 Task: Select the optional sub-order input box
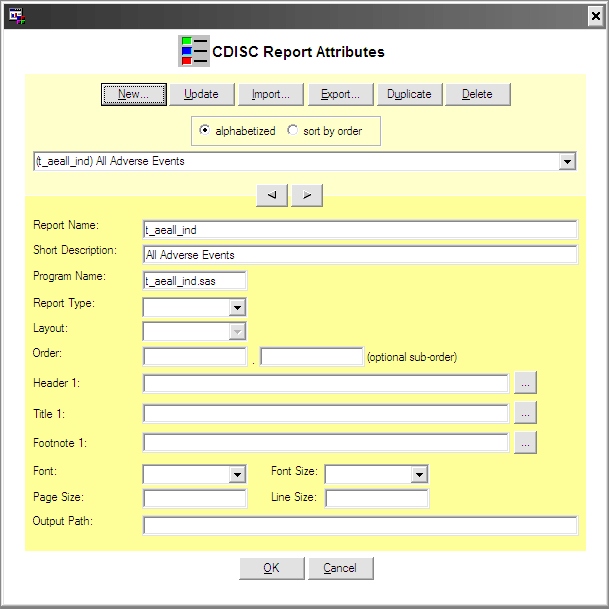[x=312, y=356]
